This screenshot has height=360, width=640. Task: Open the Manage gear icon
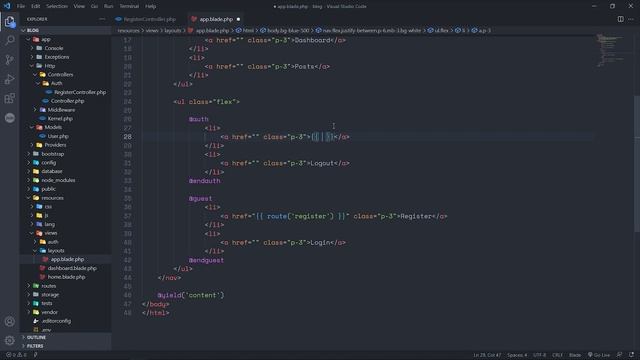pos(10,340)
